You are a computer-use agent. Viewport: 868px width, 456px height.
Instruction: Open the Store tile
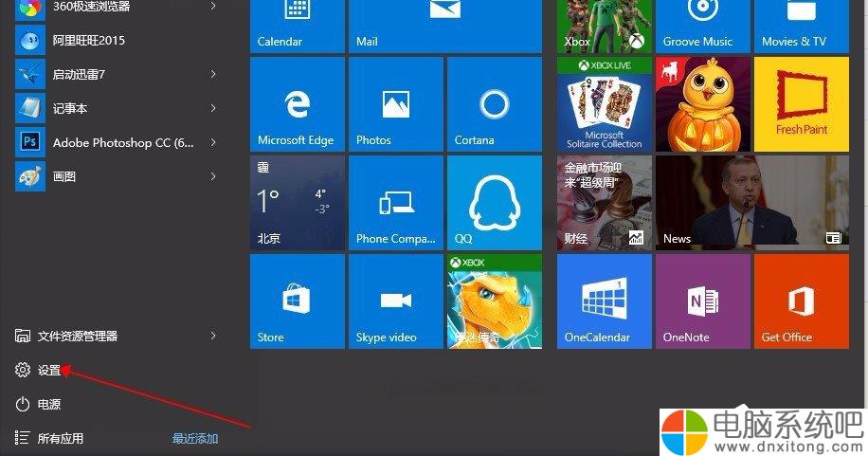click(298, 301)
